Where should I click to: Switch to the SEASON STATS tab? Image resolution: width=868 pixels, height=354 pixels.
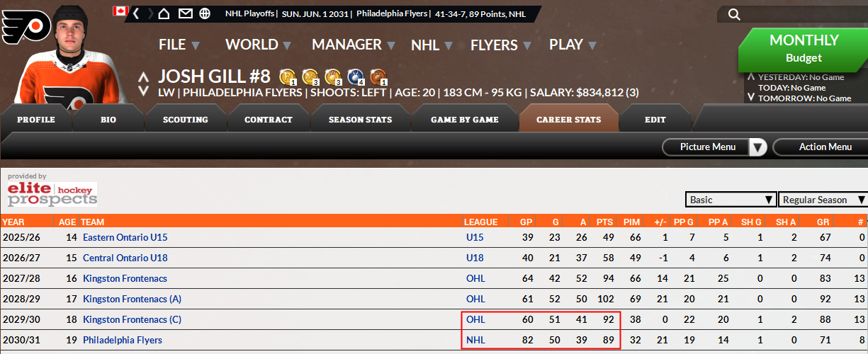click(360, 120)
